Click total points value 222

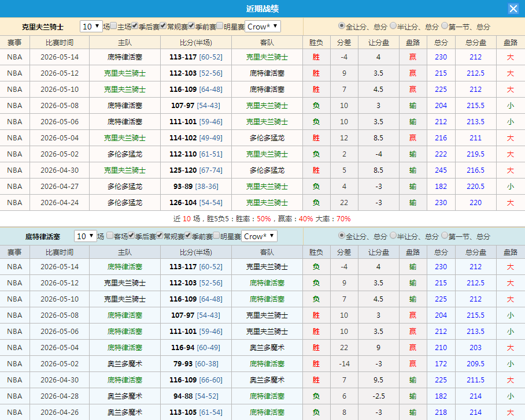441,154
